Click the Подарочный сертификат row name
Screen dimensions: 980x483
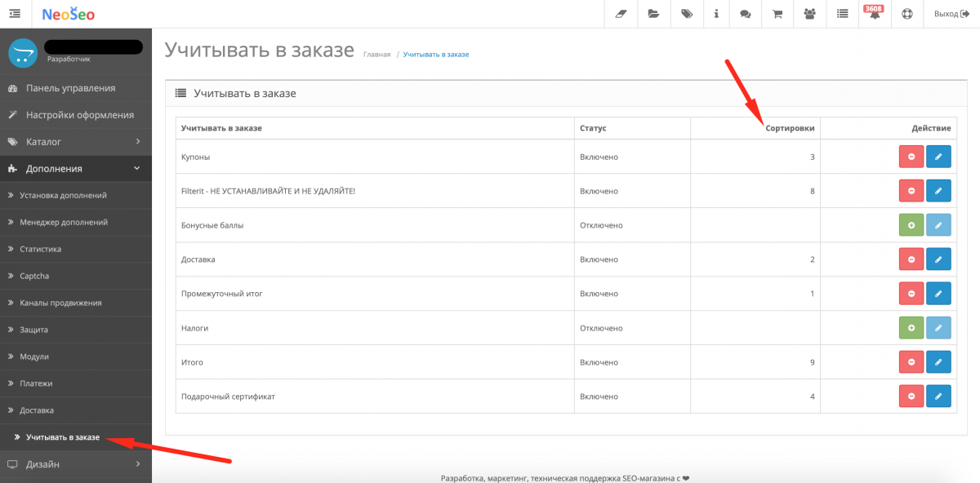coord(228,397)
